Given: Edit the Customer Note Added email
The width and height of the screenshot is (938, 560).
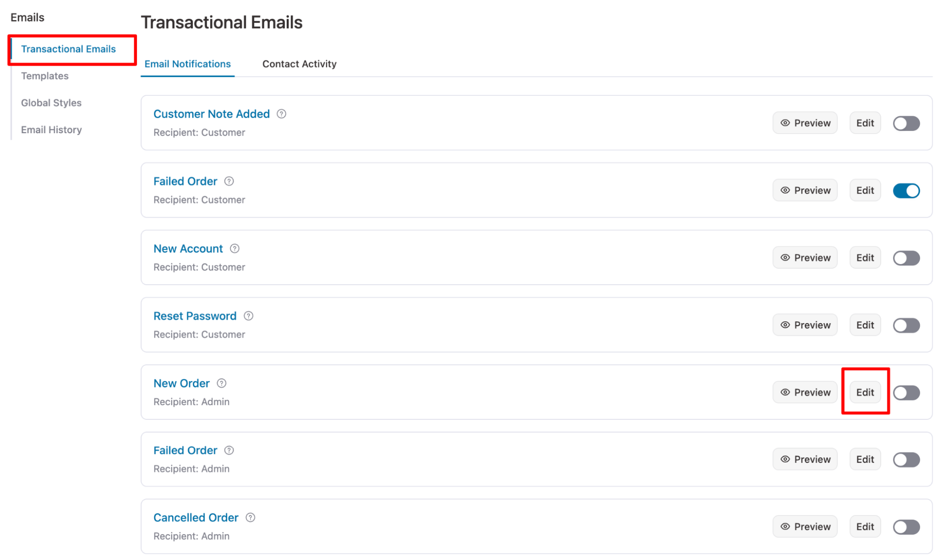Looking at the screenshot, I should 865,123.
